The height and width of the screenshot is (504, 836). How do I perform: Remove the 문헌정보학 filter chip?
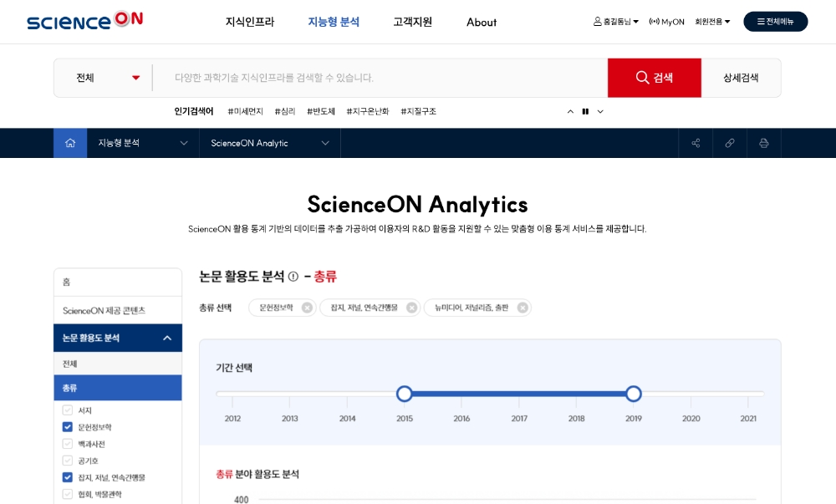[x=307, y=308]
